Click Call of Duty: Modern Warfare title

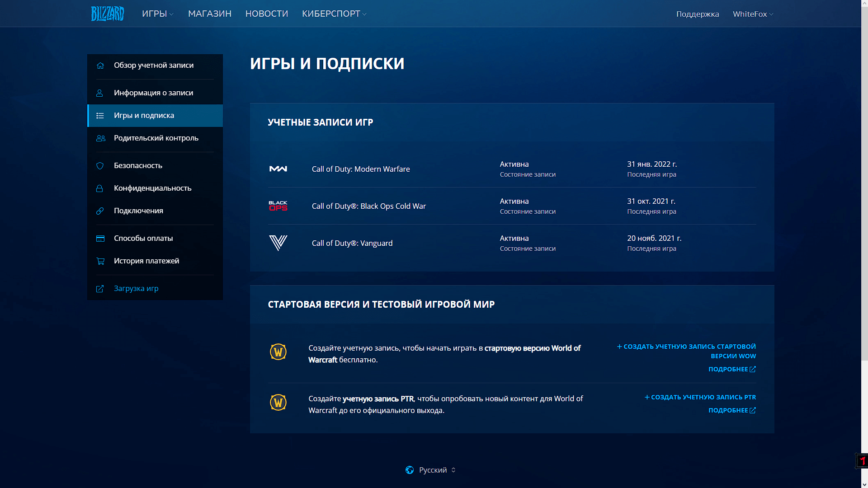tap(361, 169)
